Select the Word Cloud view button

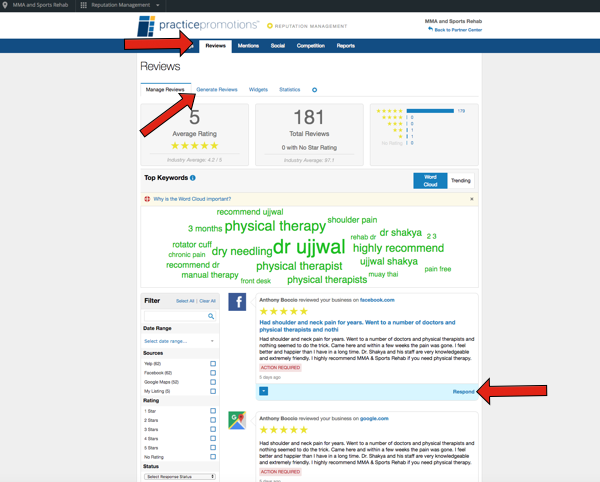(430, 181)
